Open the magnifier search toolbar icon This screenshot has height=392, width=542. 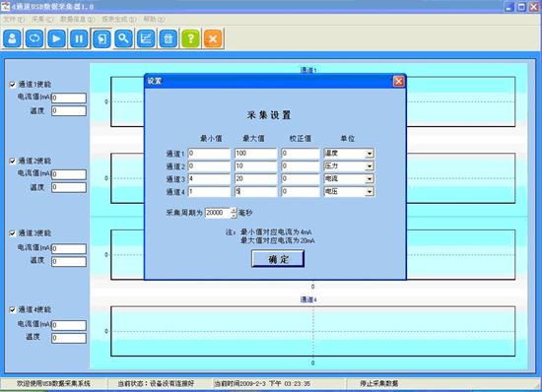pyautogui.click(x=123, y=38)
